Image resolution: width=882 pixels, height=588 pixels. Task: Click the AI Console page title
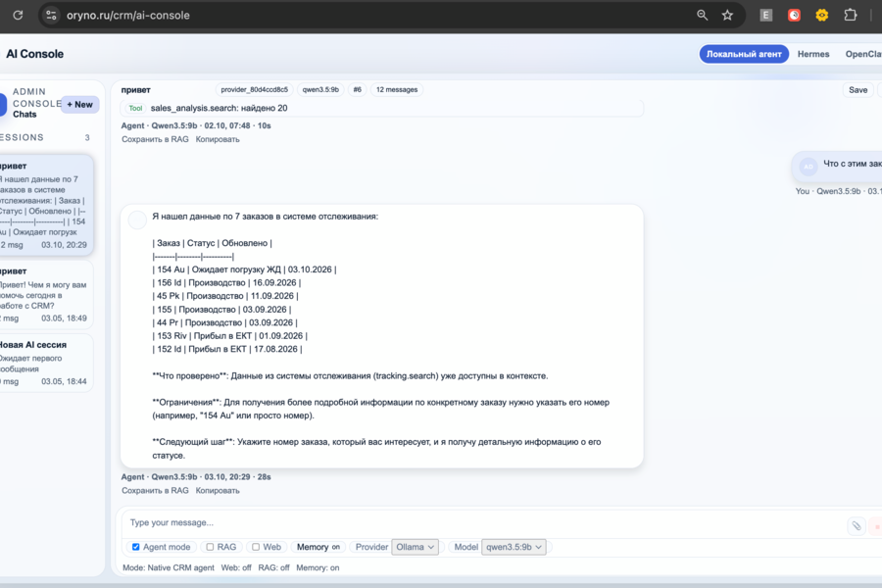point(35,54)
